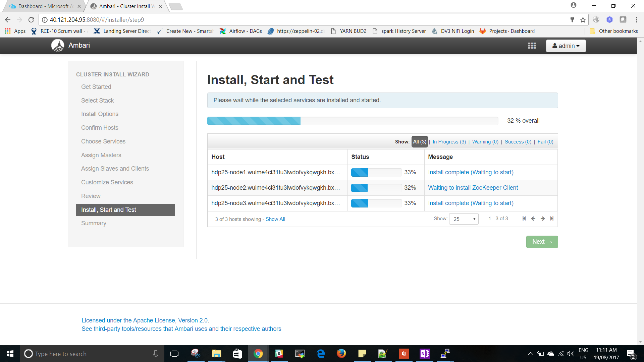Click the Ambari logo in the header

(58, 46)
